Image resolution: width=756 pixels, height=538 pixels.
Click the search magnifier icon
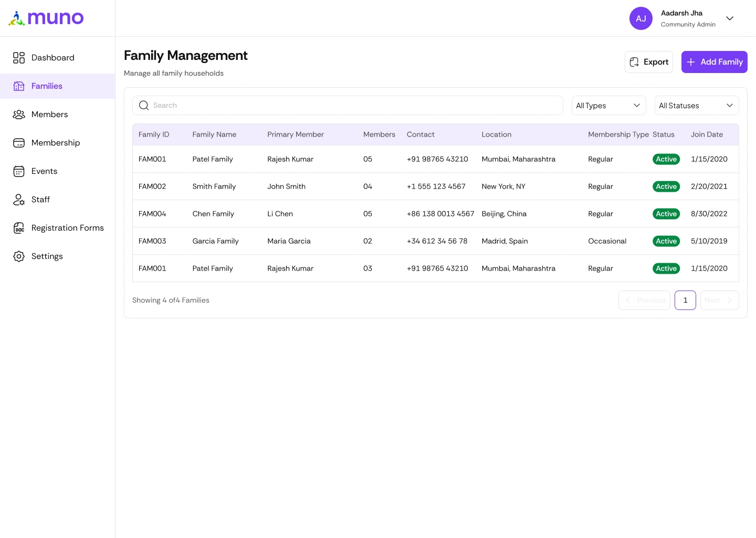click(144, 106)
